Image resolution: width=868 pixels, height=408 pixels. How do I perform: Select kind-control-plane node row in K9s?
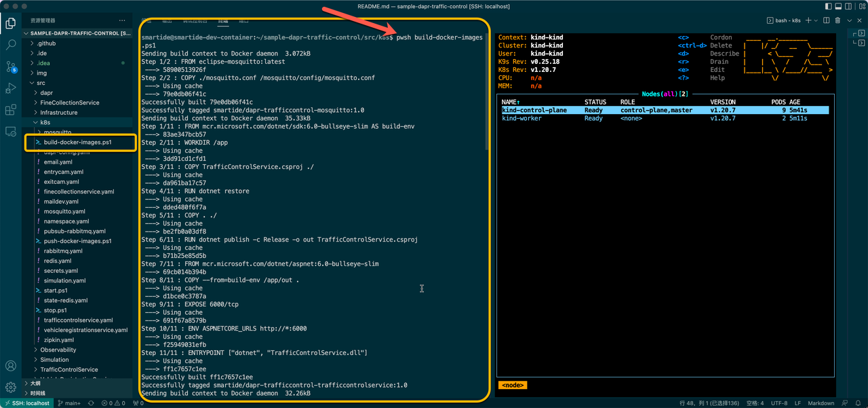pyautogui.click(x=665, y=110)
